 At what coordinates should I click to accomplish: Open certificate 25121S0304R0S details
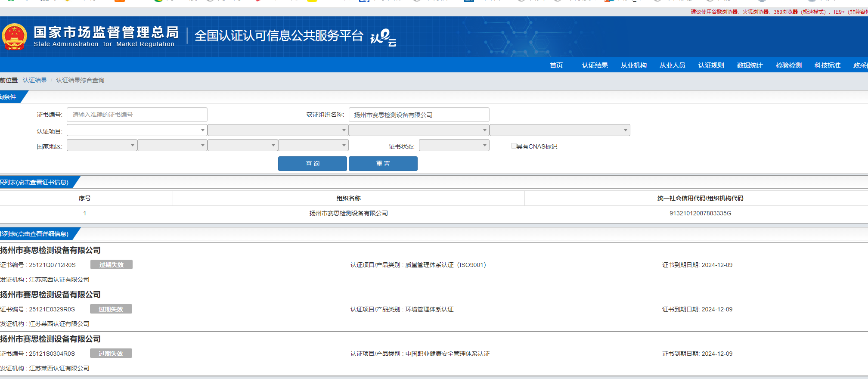52,354
